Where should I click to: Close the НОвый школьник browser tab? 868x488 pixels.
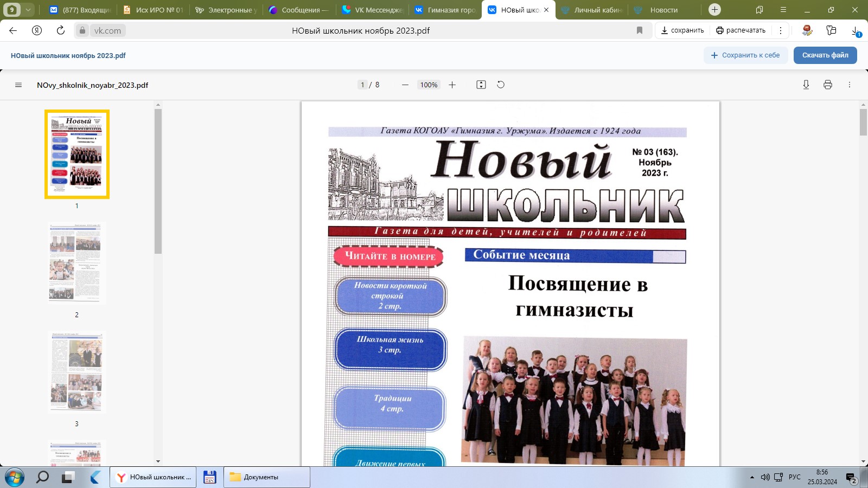click(x=546, y=10)
